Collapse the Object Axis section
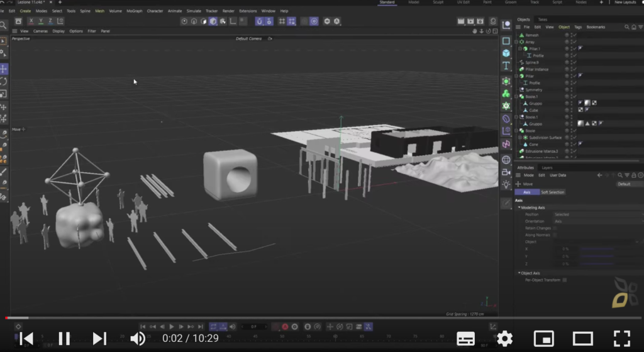This screenshot has height=352, width=644. point(519,273)
